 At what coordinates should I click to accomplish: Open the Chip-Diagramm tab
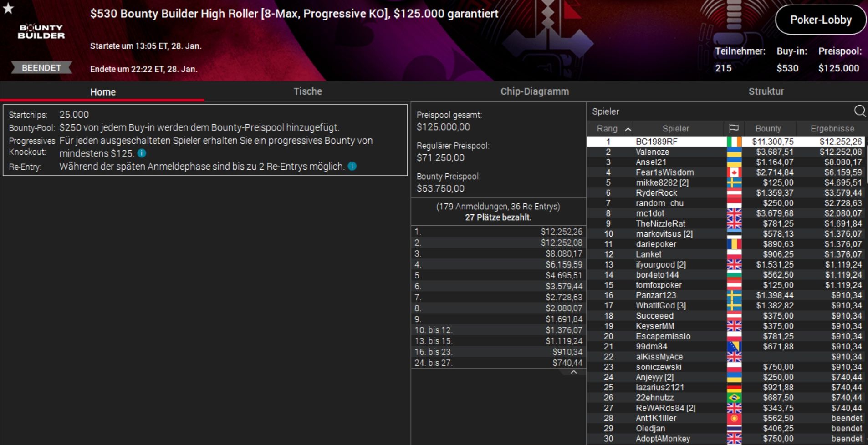[x=535, y=91]
